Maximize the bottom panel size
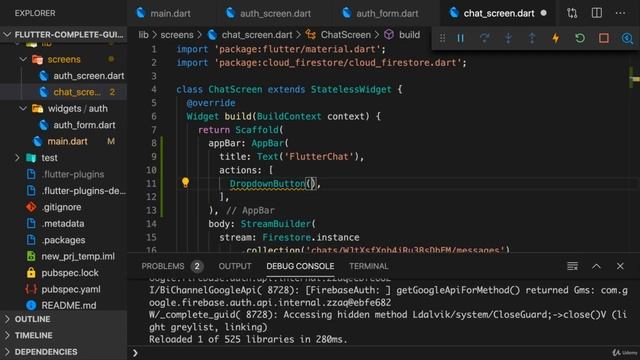 click(x=596, y=266)
